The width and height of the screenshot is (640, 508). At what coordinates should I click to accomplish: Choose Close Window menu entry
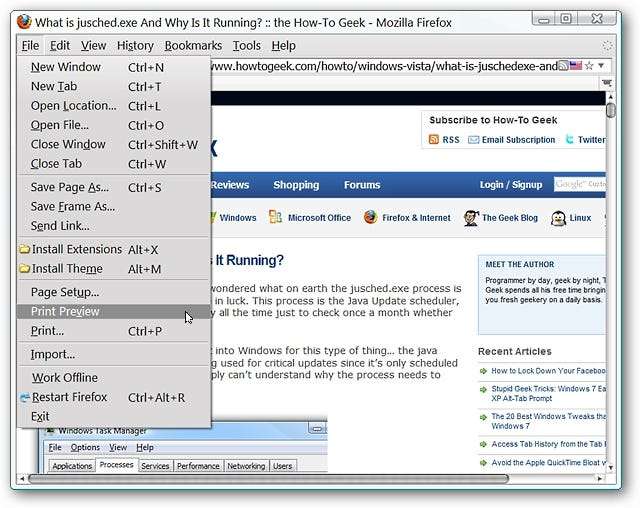click(x=114, y=144)
